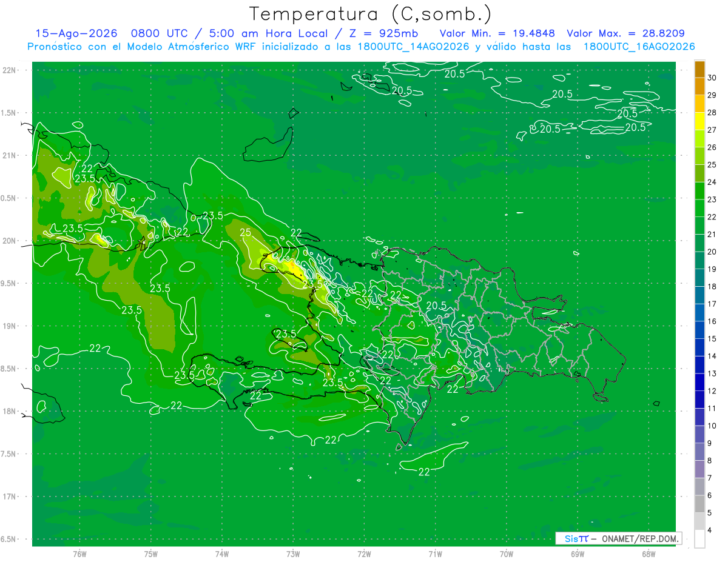728x562 pixels.
Task: Select the dark orange swatch above legend value 30
Action: point(699,69)
